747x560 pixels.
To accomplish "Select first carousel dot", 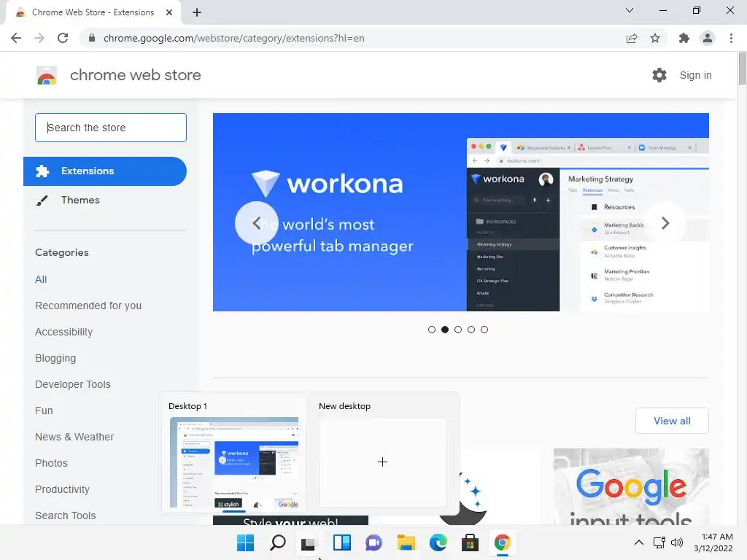I will (x=432, y=330).
